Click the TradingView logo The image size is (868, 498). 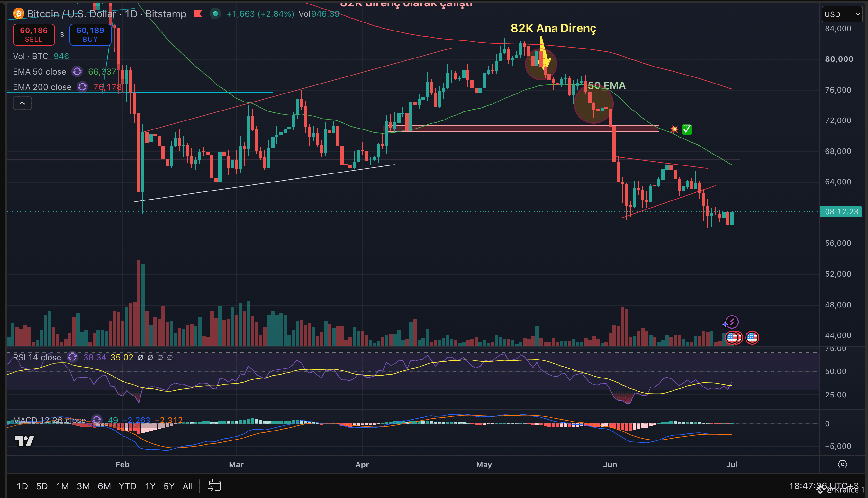click(x=24, y=441)
